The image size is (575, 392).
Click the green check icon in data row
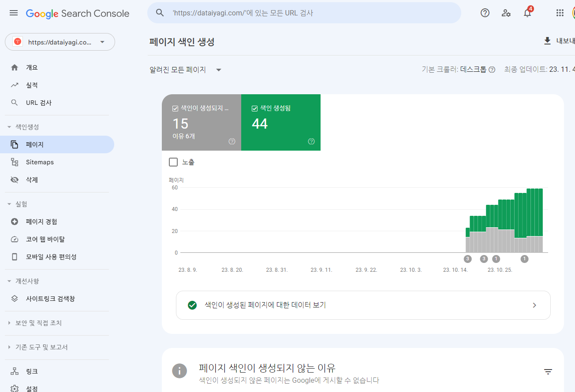point(192,305)
